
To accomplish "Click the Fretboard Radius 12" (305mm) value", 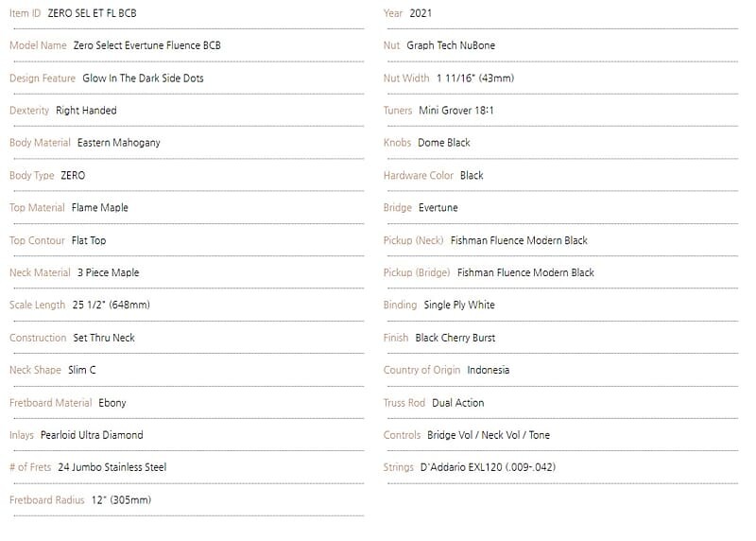I will point(120,500).
